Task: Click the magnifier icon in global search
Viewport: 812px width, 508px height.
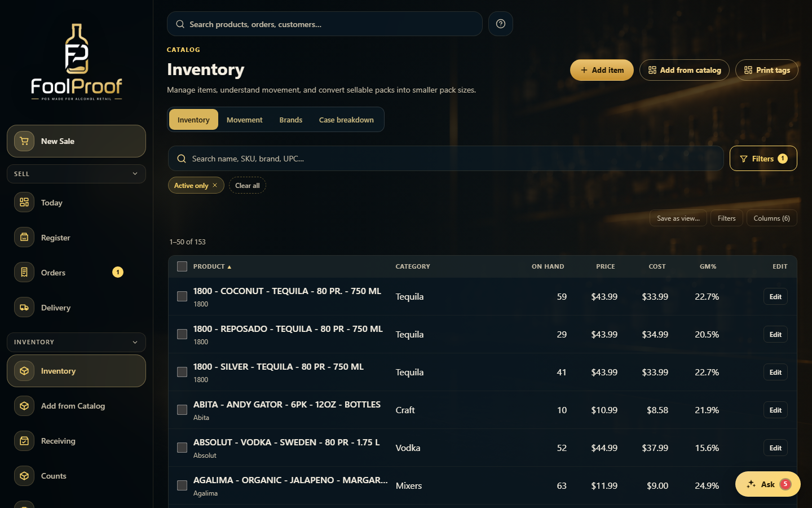Action: tap(180, 24)
